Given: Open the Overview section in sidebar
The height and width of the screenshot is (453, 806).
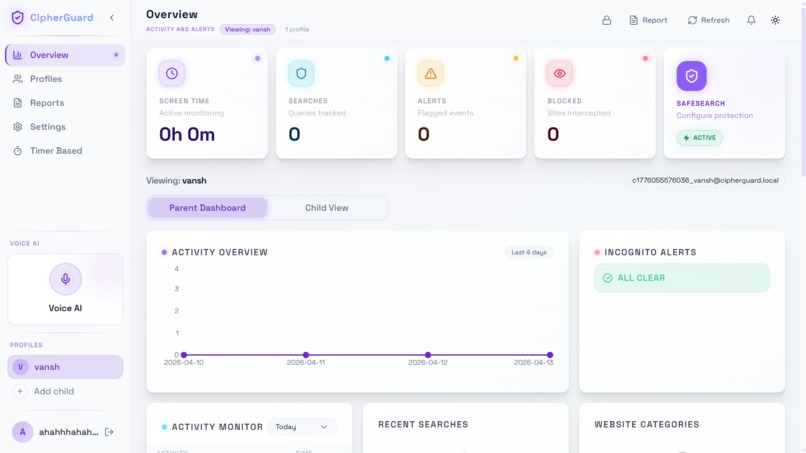Looking at the screenshot, I should (65, 55).
